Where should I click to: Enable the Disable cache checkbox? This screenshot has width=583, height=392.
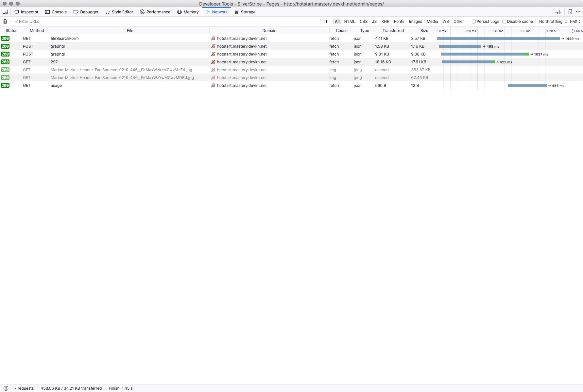point(504,22)
